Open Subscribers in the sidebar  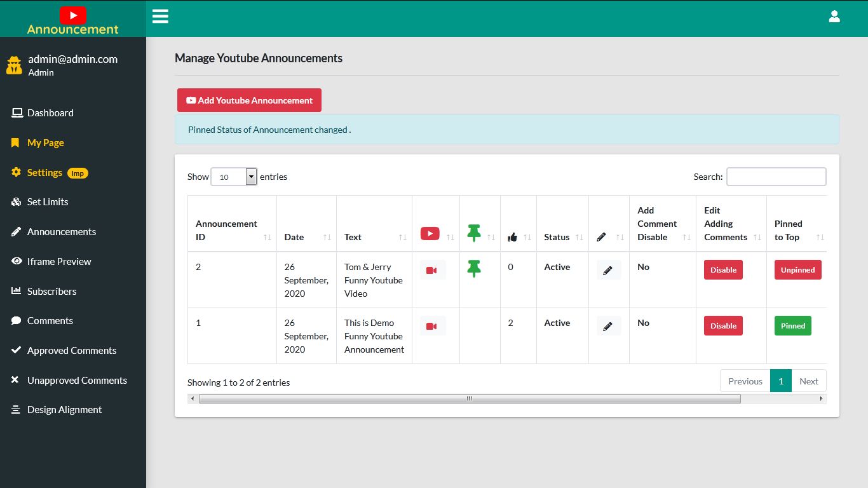point(51,291)
